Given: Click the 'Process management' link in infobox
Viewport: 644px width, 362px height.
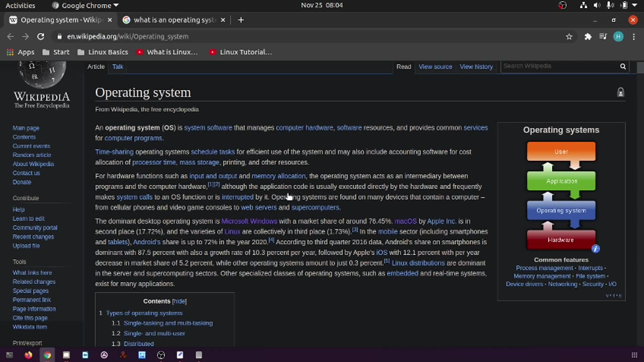Looking at the screenshot, I should coord(544,268).
